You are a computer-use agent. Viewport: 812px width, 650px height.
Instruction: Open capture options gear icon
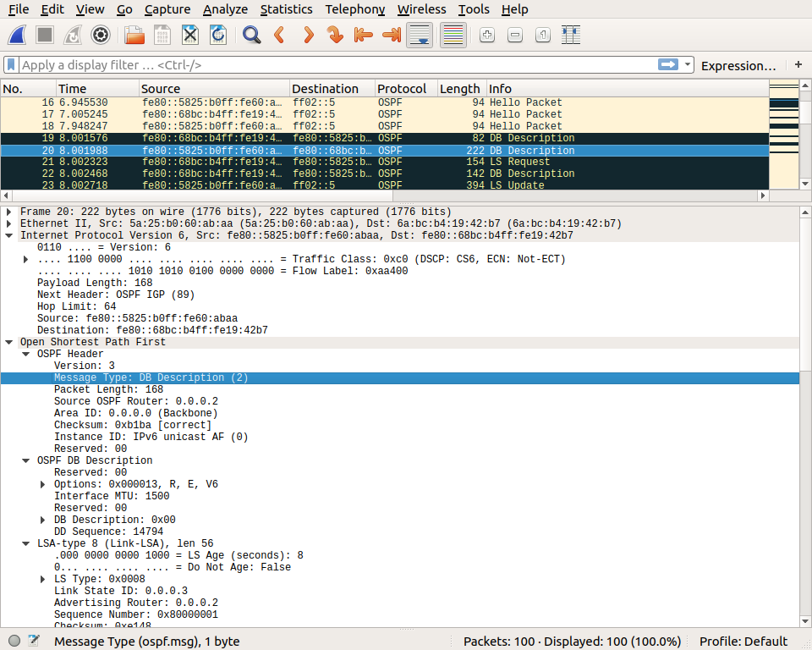tap(101, 36)
